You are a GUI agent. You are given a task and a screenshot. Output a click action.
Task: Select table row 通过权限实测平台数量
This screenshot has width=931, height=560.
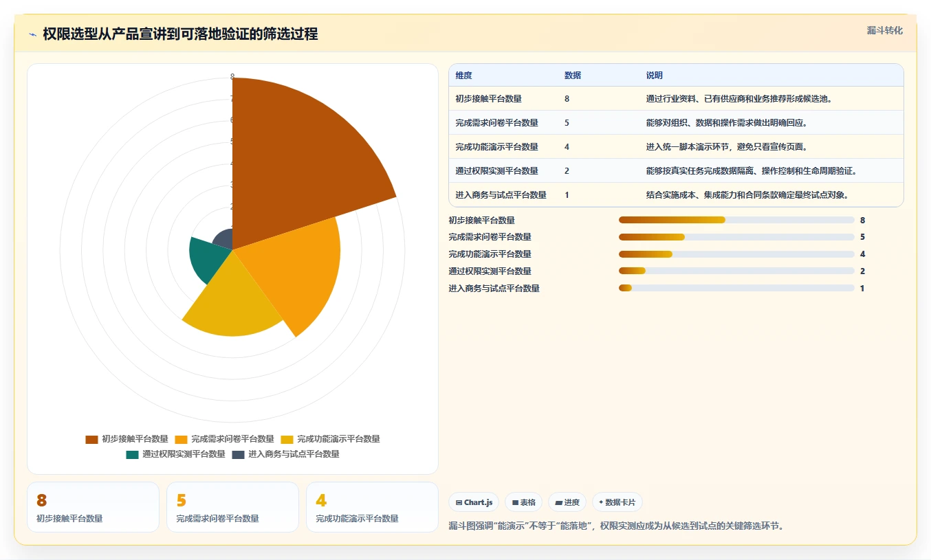point(676,171)
